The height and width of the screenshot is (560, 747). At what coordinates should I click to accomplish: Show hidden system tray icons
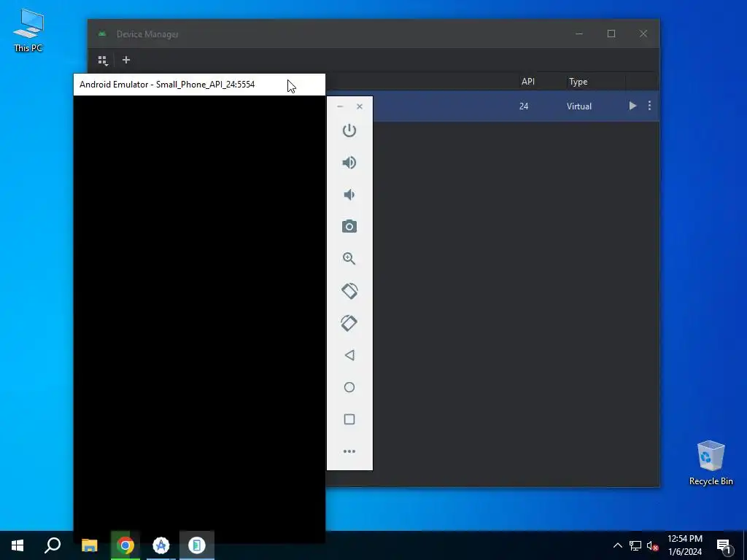(617, 545)
